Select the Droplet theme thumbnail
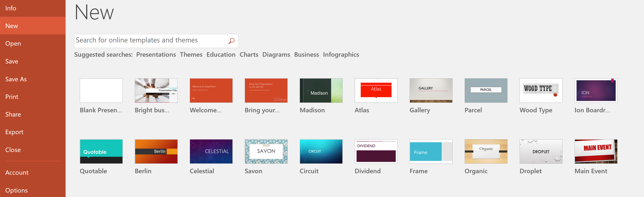 (541, 152)
